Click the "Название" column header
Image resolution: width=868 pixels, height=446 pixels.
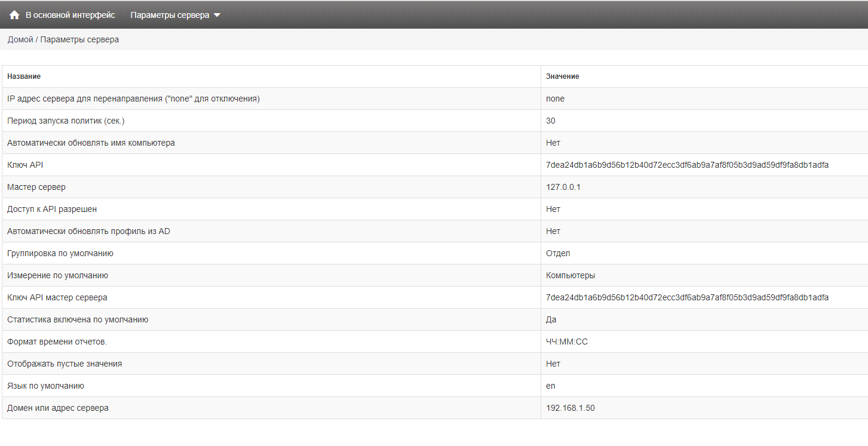click(x=24, y=76)
